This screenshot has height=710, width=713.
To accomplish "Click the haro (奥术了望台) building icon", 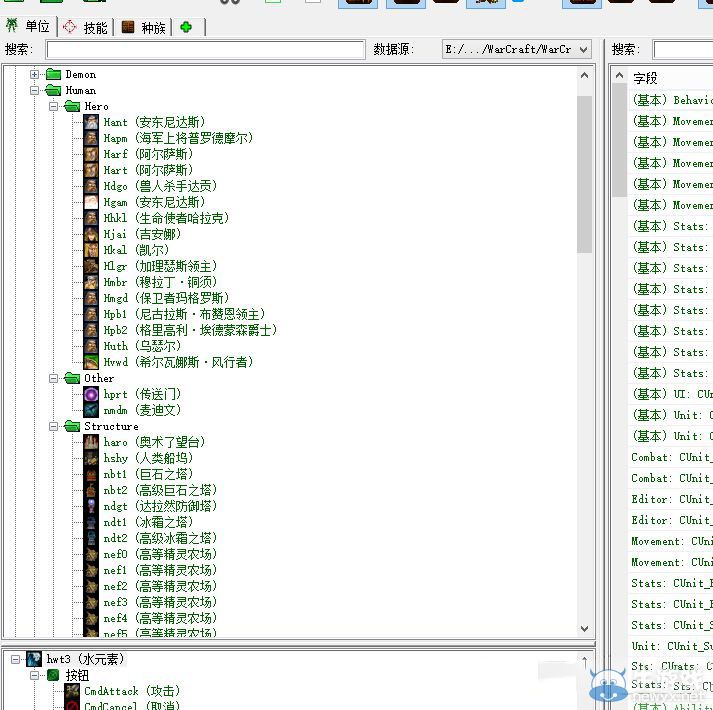I will tap(91, 442).
